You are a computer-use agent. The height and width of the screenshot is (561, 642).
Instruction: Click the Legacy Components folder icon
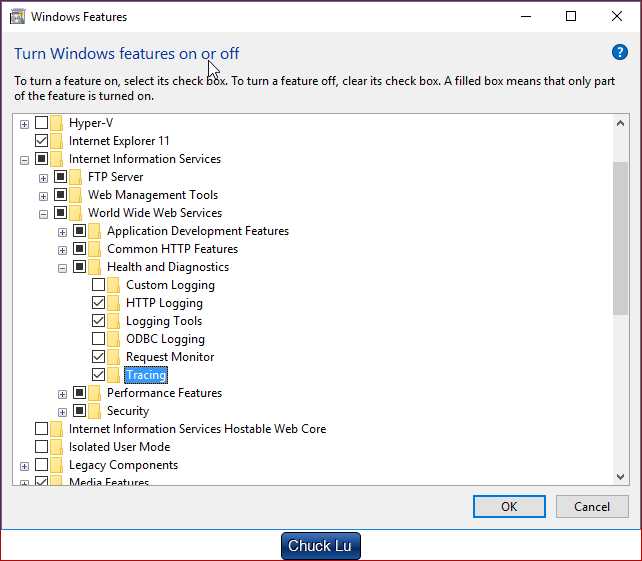pos(57,465)
